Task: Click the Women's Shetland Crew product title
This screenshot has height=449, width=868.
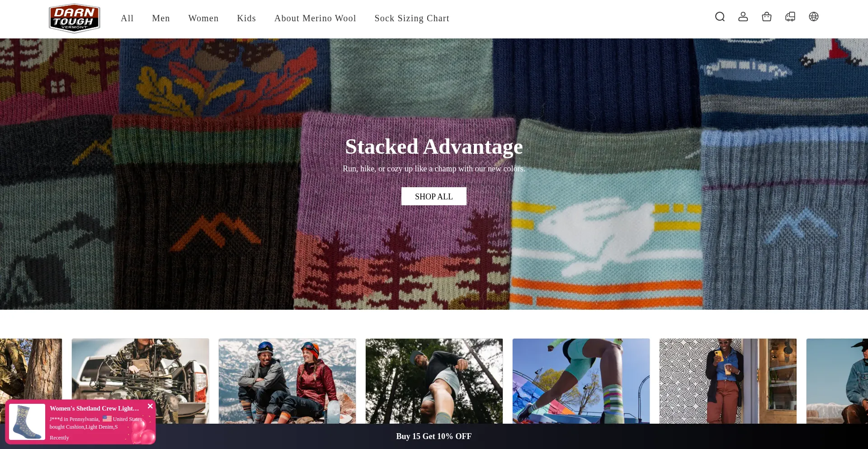Action: click(94, 408)
